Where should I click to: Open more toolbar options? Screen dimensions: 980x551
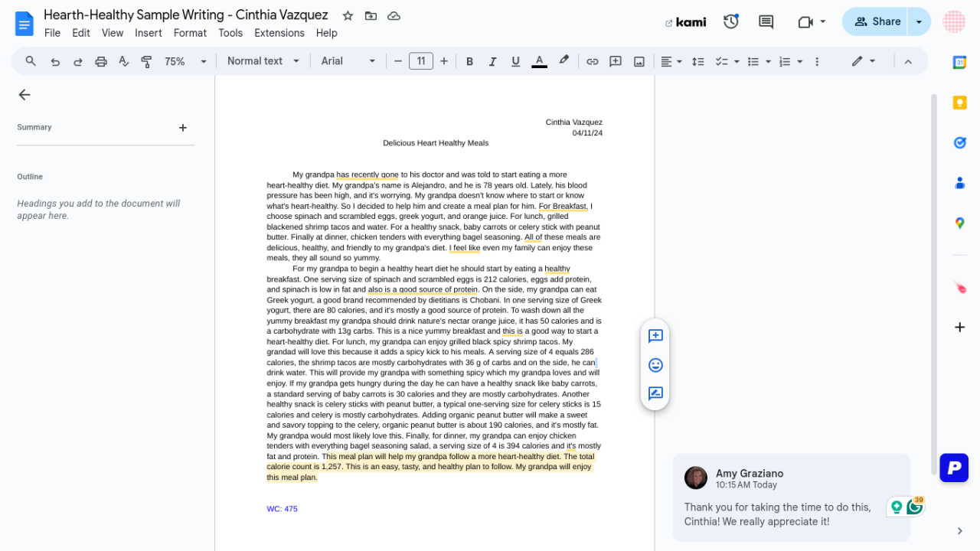(x=817, y=61)
